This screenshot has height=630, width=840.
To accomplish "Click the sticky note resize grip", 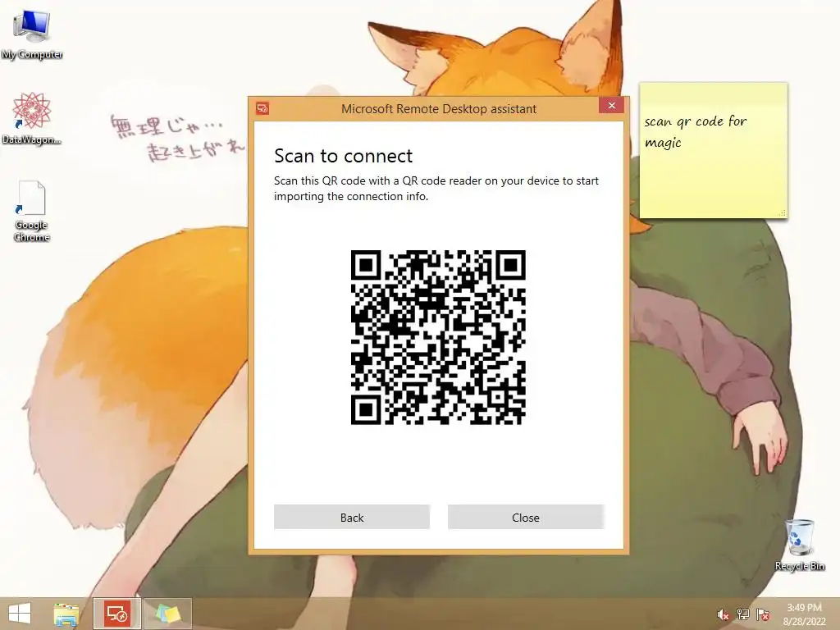I will click(782, 212).
